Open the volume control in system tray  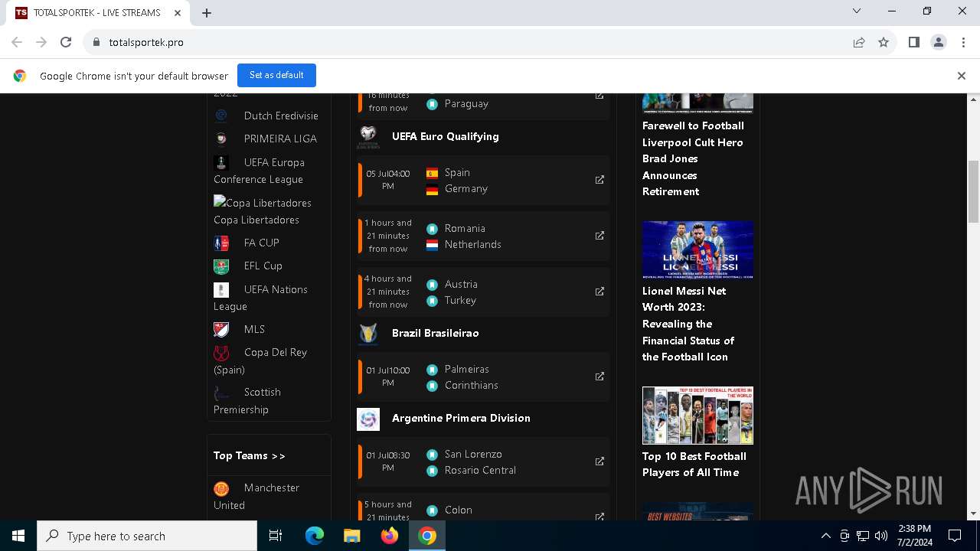[880, 536]
